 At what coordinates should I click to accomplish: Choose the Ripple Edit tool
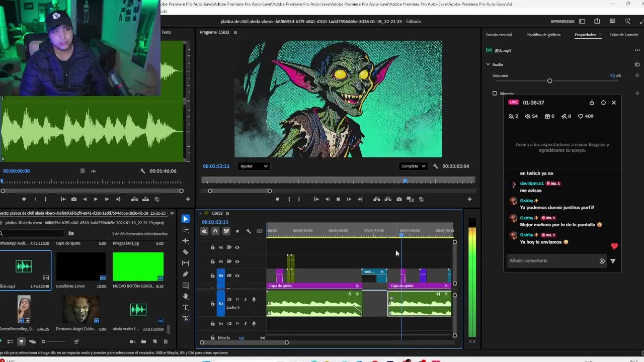(x=186, y=241)
